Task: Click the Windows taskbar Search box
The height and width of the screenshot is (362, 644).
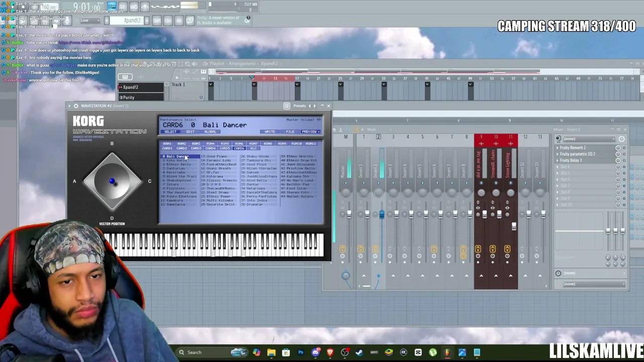Action: click(211, 352)
